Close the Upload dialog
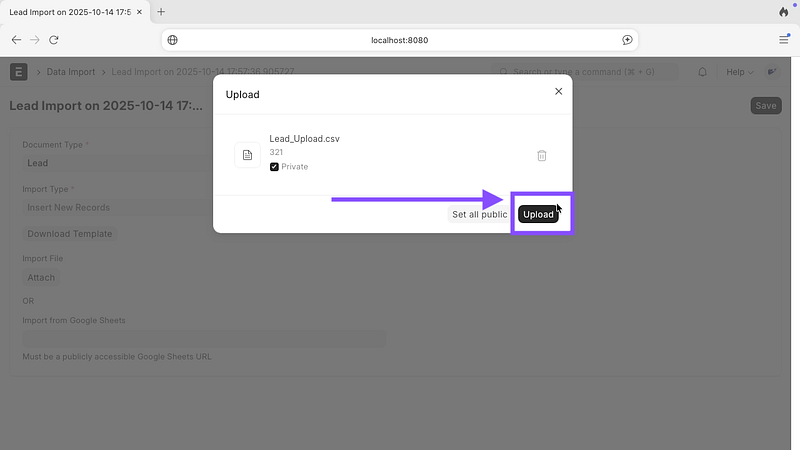 pos(558,91)
